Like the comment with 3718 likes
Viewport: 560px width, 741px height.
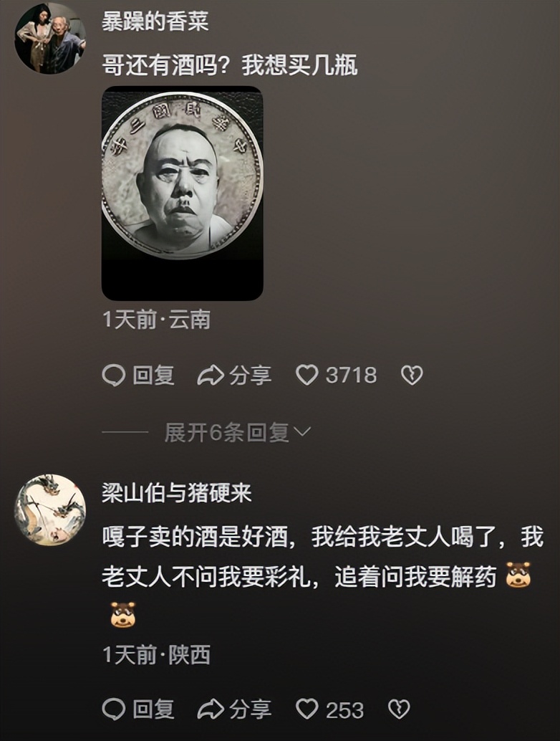[x=307, y=376]
